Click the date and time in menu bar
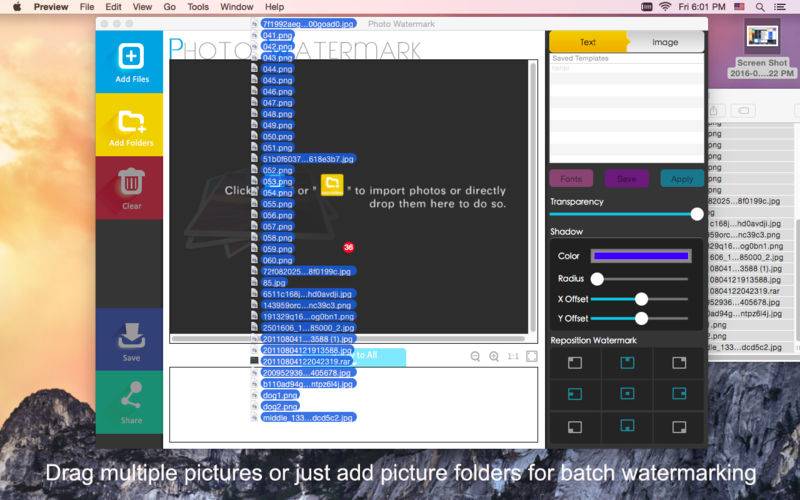 click(x=702, y=7)
